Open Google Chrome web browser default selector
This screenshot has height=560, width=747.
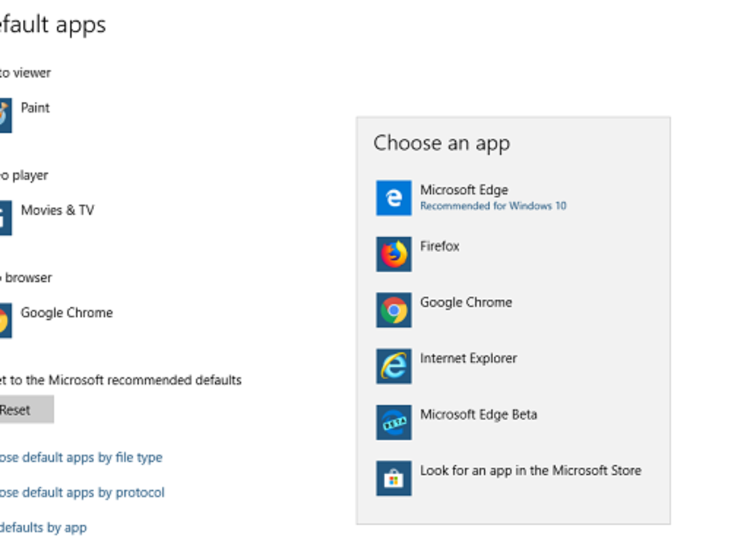67,313
